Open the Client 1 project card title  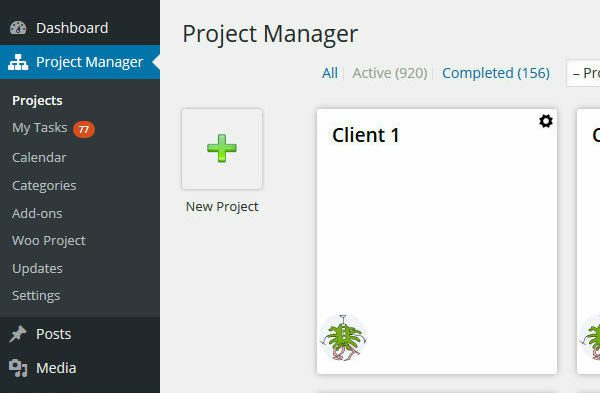(365, 135)
